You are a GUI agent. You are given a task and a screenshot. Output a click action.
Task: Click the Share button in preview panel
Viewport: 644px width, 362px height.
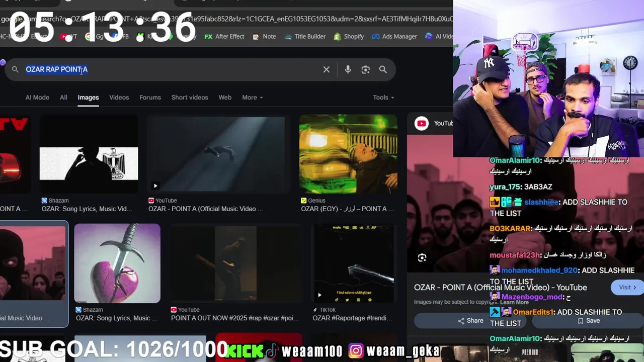tap(471, 321)
